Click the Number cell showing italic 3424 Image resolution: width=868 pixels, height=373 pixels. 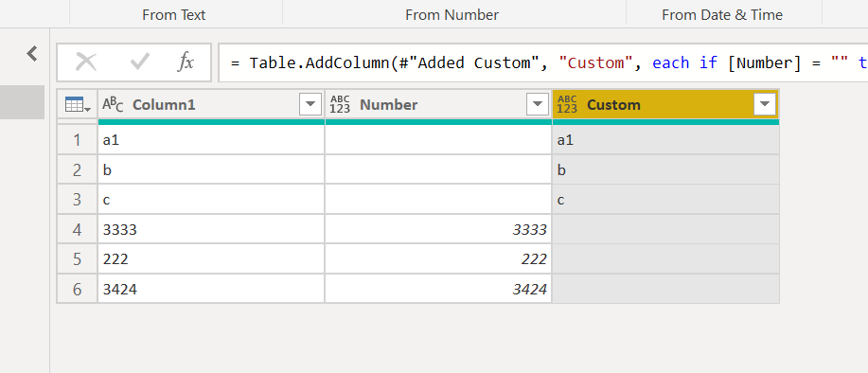(438, 289)
